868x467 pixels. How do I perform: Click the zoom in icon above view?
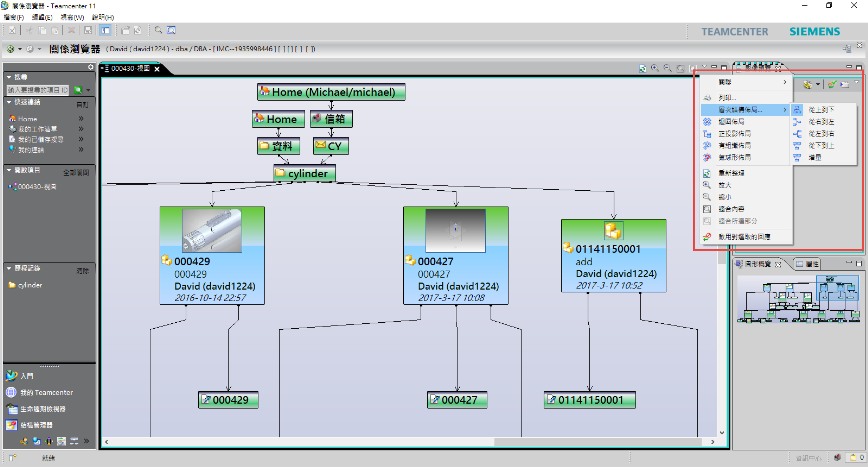pos(655,68)
